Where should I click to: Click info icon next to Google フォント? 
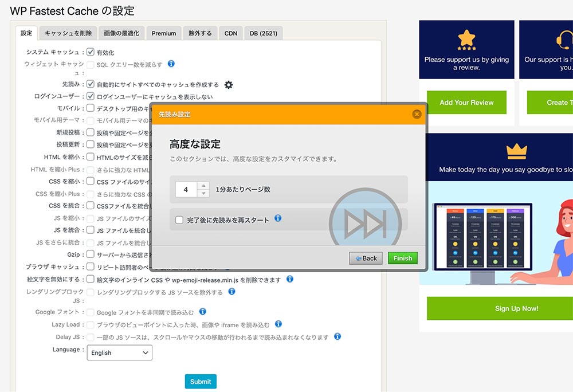(202, 312)
